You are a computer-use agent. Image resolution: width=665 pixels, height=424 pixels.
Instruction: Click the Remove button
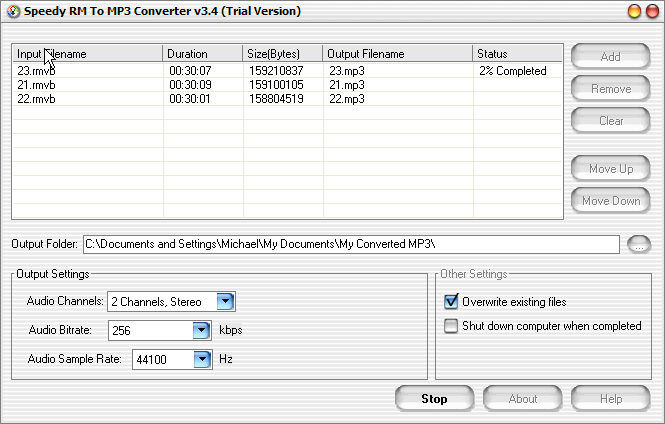click(x=610, y=89)
